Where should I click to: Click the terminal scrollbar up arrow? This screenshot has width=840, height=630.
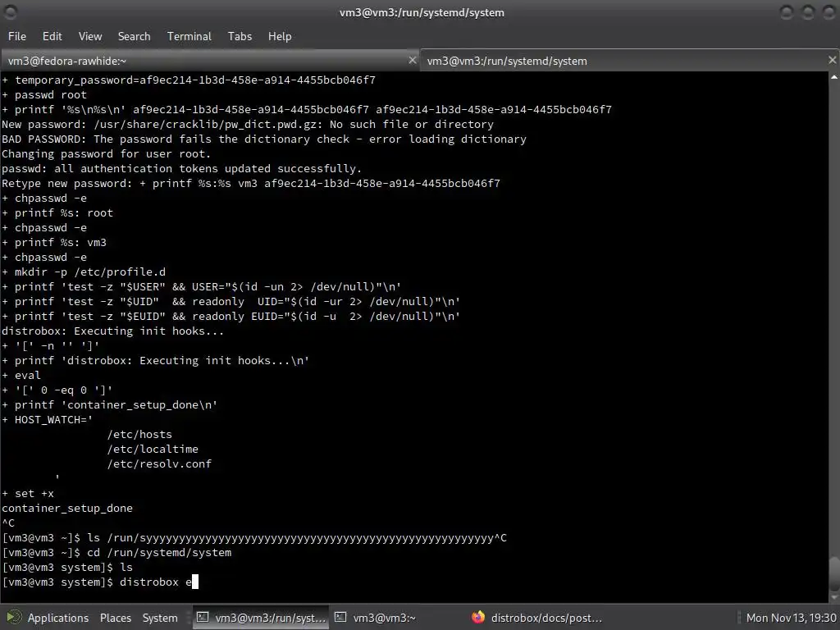834,77
